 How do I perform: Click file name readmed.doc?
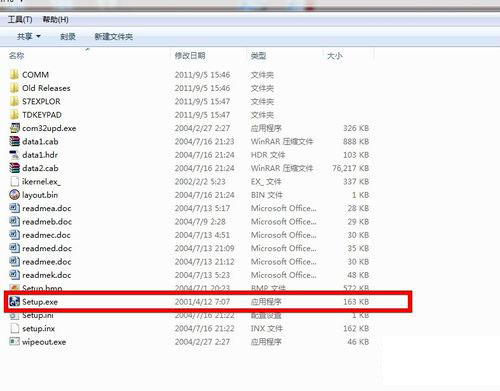click(x=47, y=248)
